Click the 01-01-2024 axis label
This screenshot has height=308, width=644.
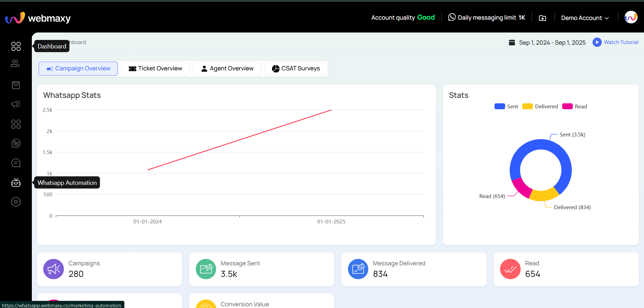[x=148, y=222]
